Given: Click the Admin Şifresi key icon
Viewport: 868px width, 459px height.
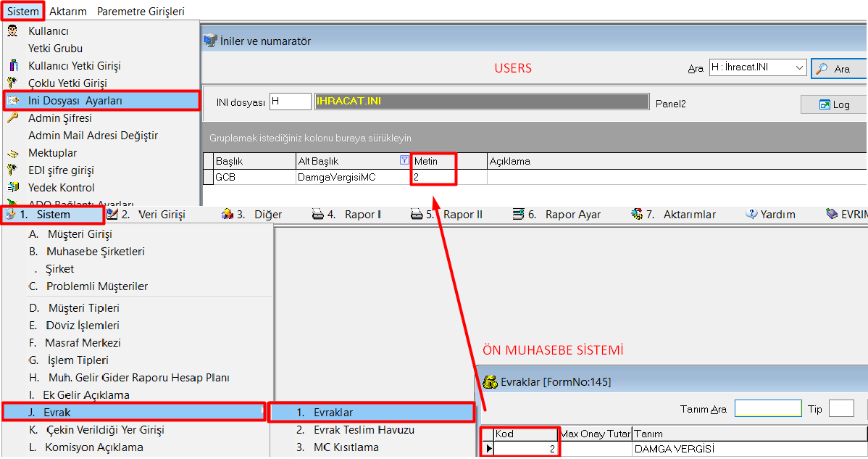Looking at the screenshot, I should click(x=12, y=117).
